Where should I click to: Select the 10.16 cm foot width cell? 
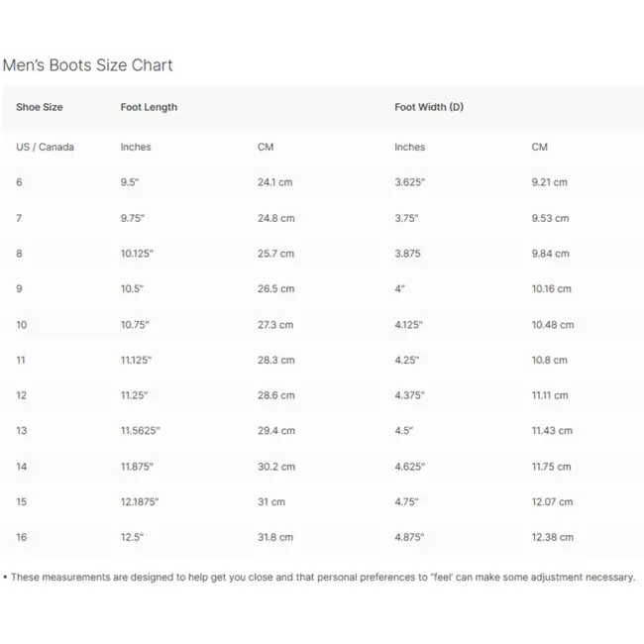tap(551, 289)
